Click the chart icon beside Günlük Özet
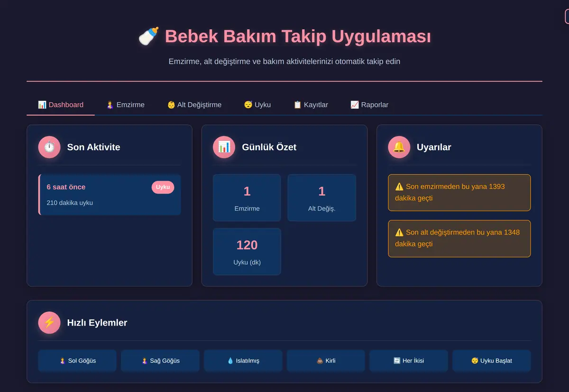The image size is (569, 392). click(x=224, y=147)
